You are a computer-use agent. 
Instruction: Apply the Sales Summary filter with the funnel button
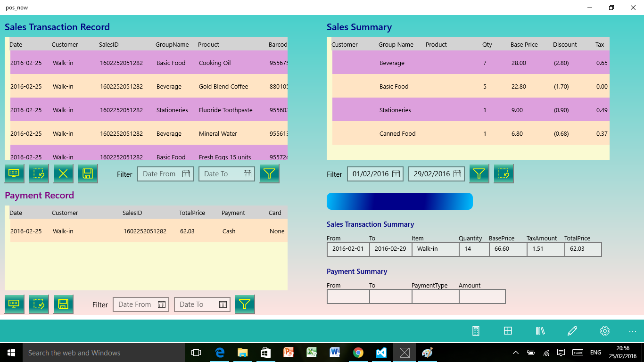tap(479, 173)
